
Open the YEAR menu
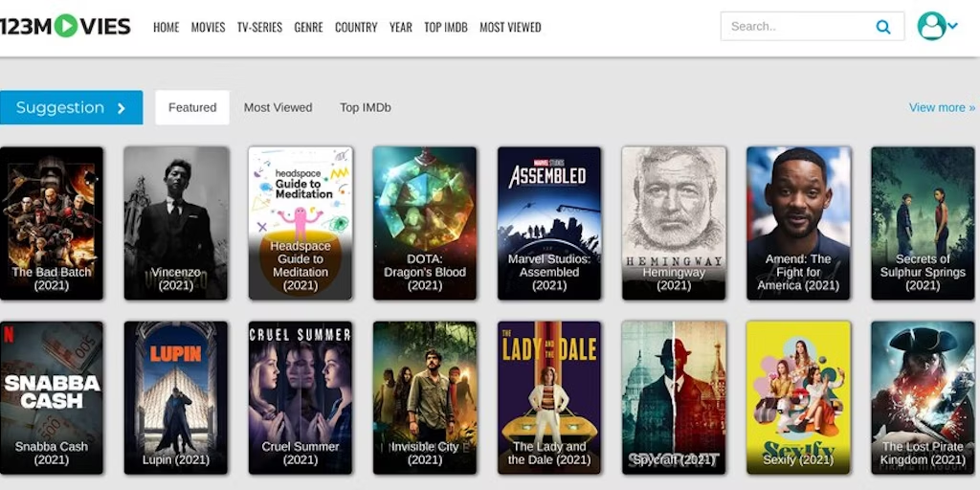point(401,28)
